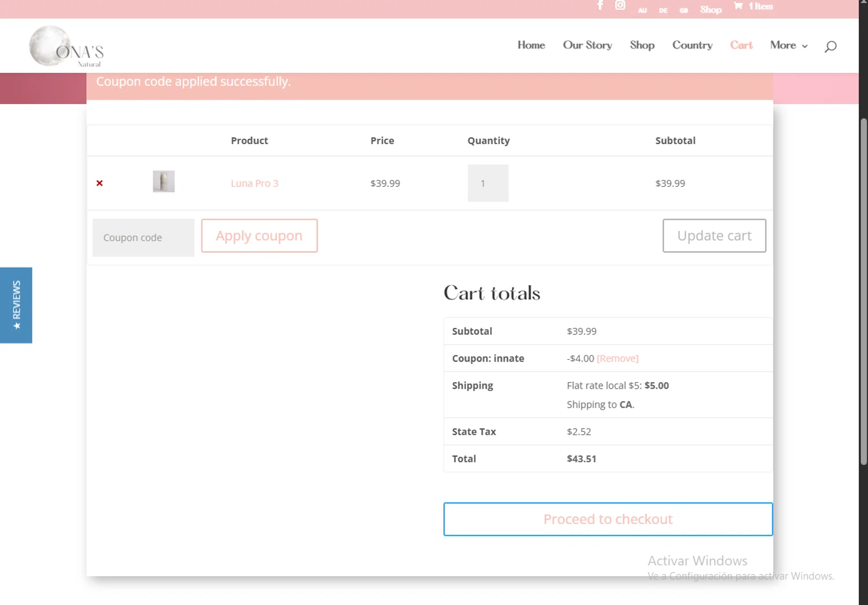Open the Country menu item
Viewport: 868px width, 605px height.
692,45
